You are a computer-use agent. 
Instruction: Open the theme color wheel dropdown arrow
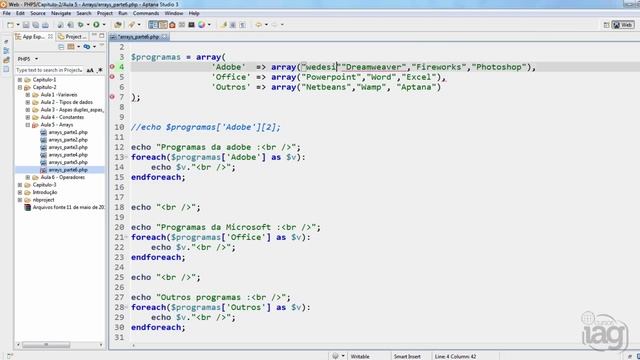(x=209, y=25)
